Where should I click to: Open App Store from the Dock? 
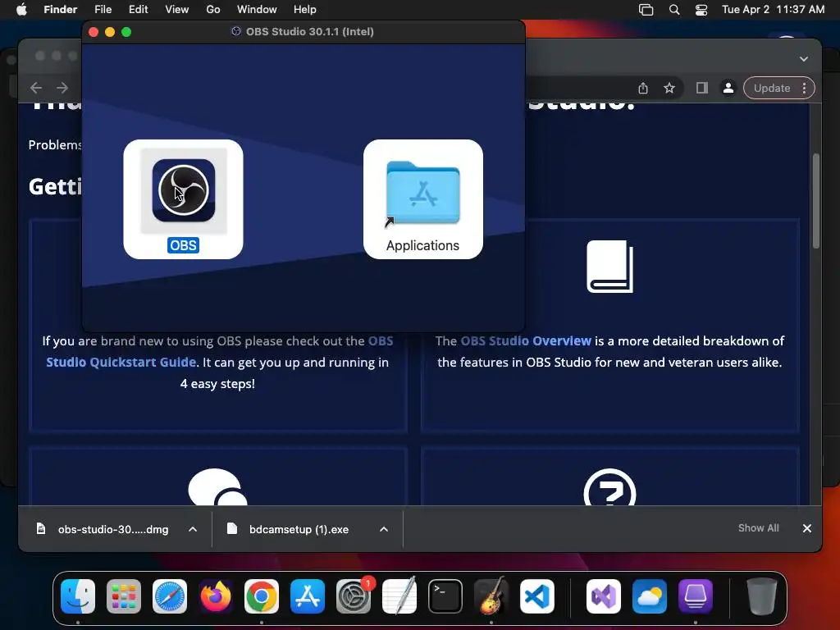[x=308, y=596]
